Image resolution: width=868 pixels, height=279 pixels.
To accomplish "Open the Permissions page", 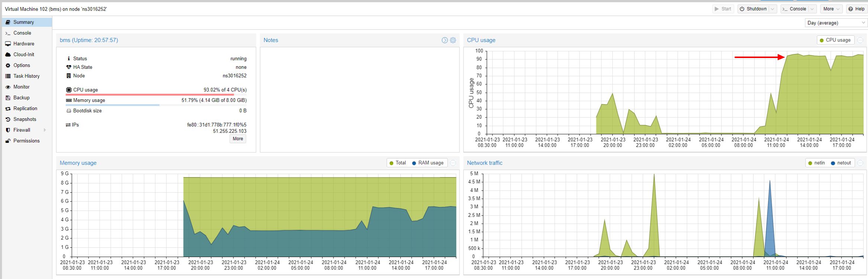I will click(26, 141).
